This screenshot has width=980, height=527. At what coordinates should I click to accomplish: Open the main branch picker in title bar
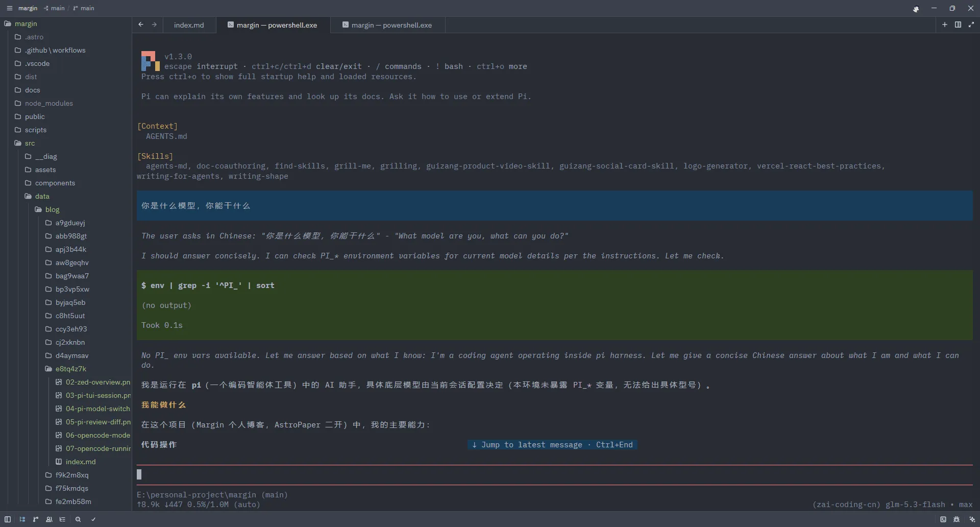83,8
